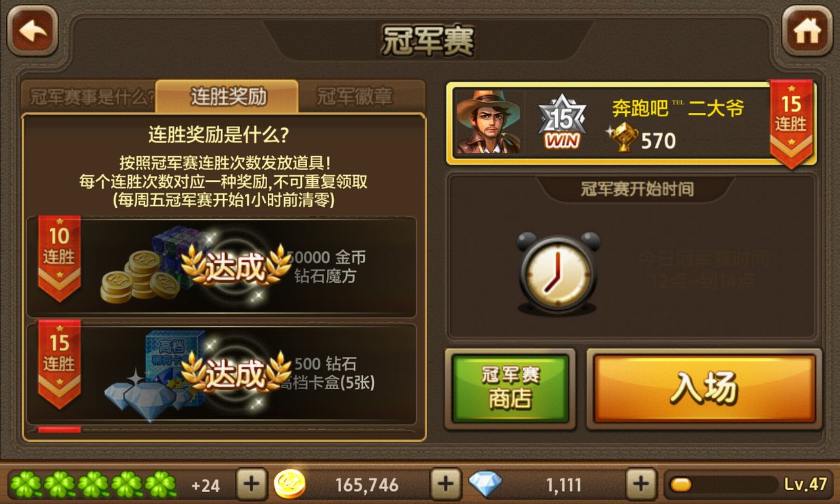Tap the 15 WIN star badge
Screen dimensions: 840x504
562,121
